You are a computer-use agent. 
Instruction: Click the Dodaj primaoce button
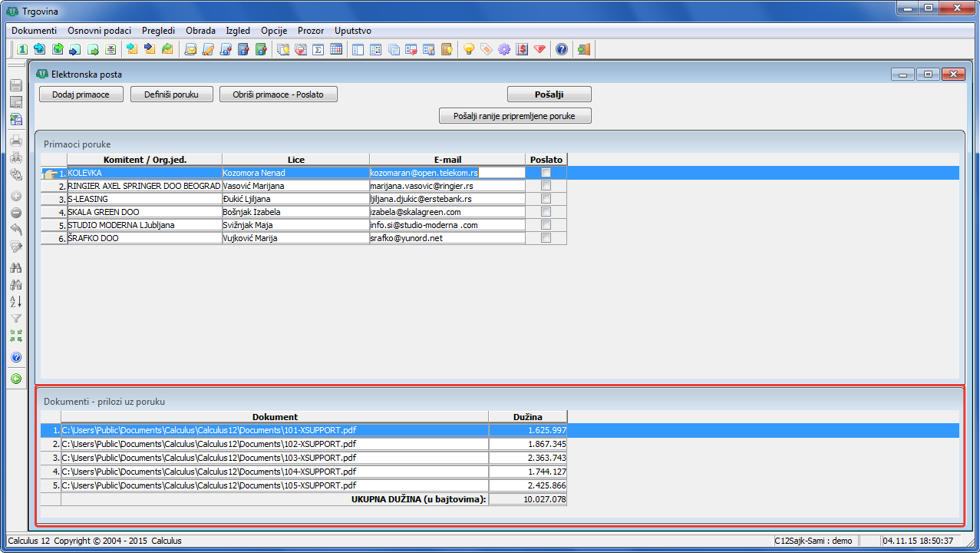[81, 94]
